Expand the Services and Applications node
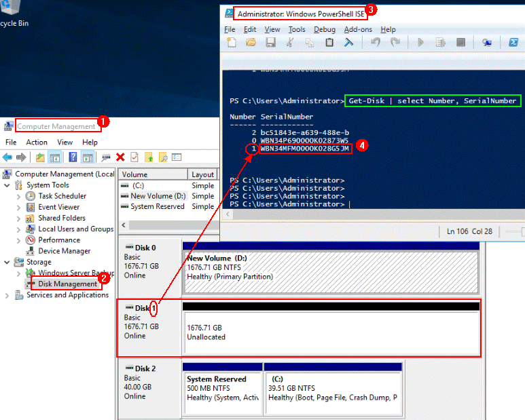 (7, 296)
